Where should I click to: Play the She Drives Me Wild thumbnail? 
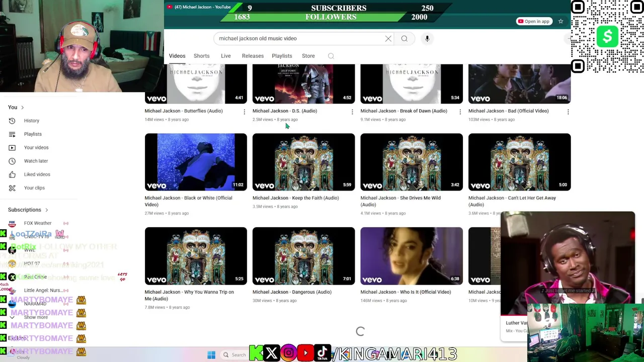(412, 162)
